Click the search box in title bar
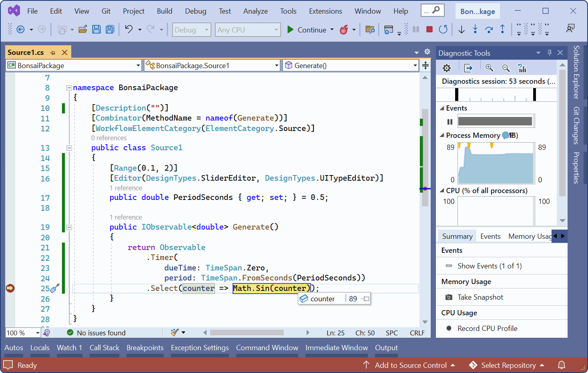The image size is (588, 373). tap(433, 10)
